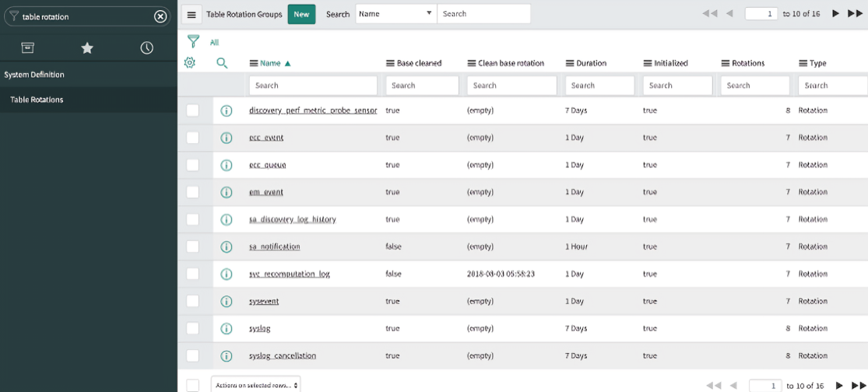Open the favorites star tab in navigator
868x392 pixels.
click(87, 48)
